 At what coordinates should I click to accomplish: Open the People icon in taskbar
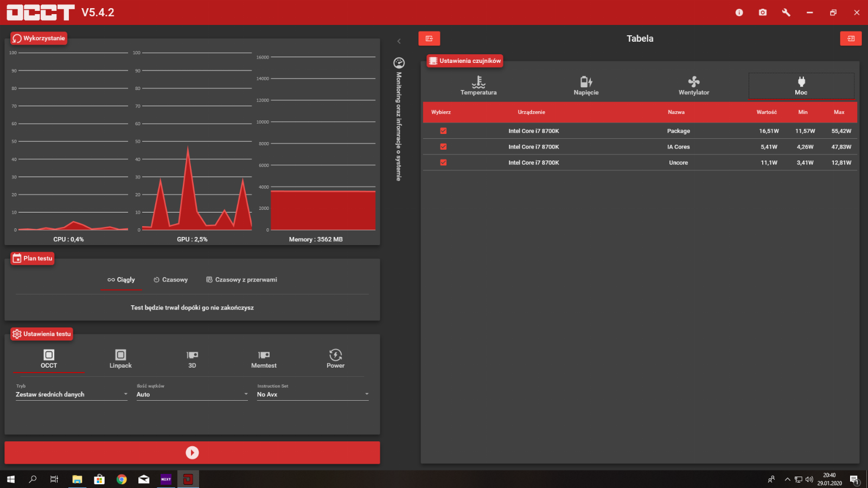(x=771, y=479)
